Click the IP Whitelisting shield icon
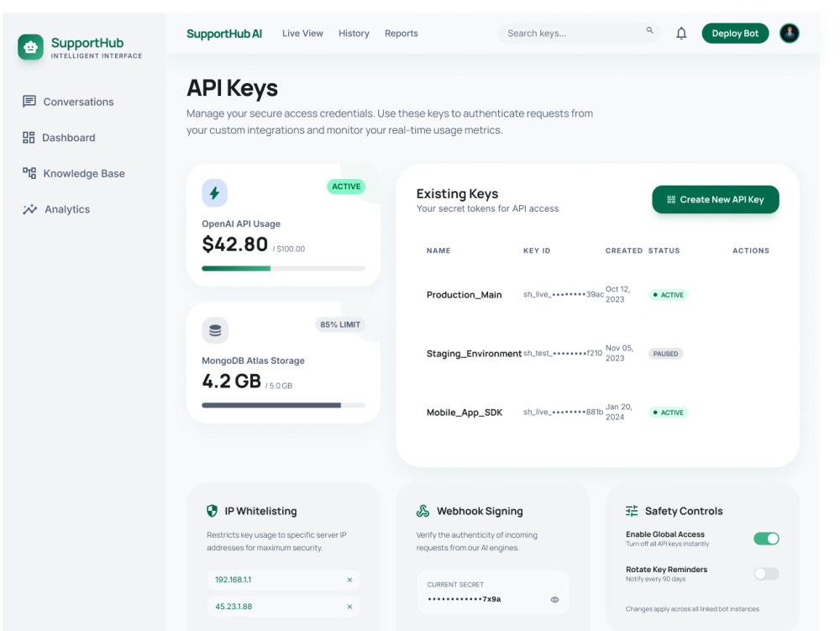Image resolution: width=840 pixels, height=631 pixels. click(213, 511)
